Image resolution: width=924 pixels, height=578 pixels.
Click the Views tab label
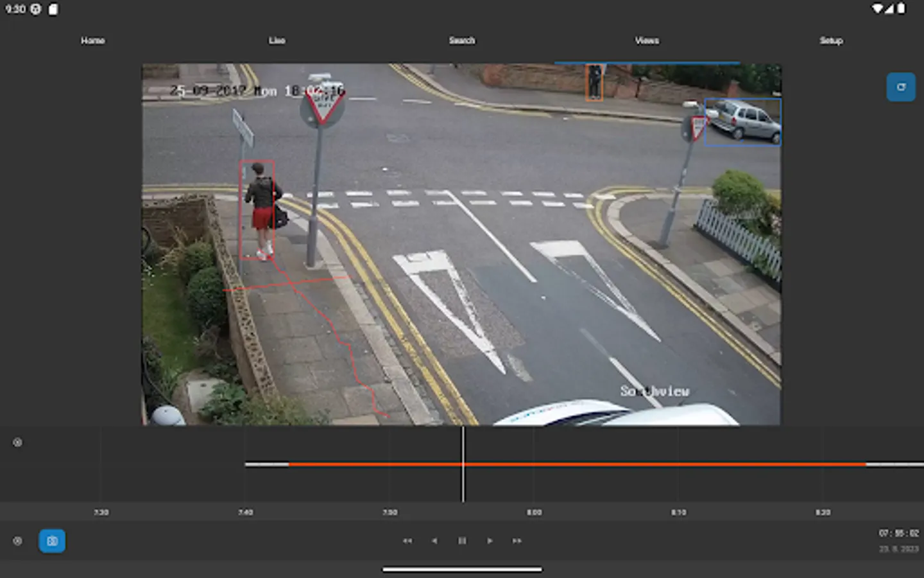click(647, 40)
